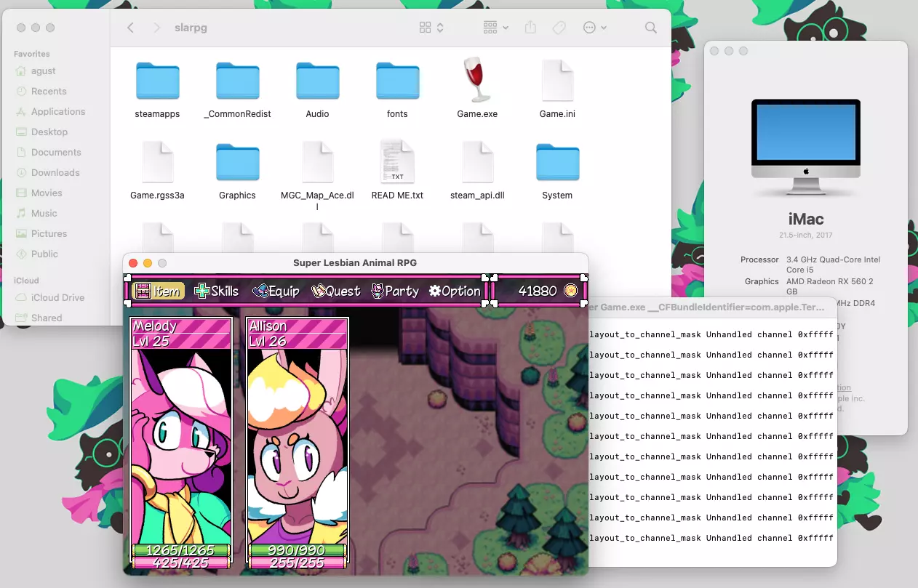The height and width of the screenshot is (588, 918).
Task: Click Melody's pink MP bar 425/425
Action: pyautogui.click(x=181, y=563)
